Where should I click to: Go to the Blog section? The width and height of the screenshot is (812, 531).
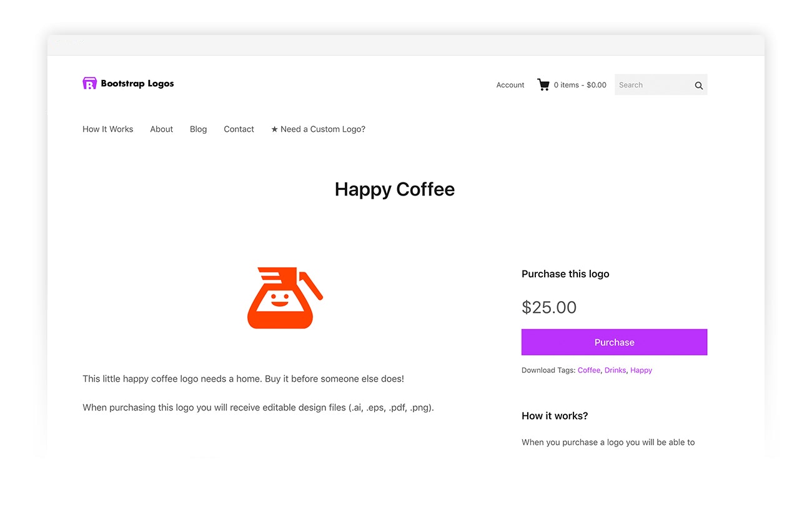pyautogui.click(x=198, y=129)
